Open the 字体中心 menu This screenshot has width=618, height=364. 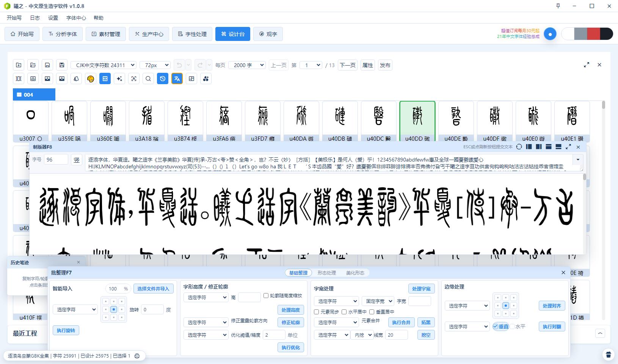76,18
